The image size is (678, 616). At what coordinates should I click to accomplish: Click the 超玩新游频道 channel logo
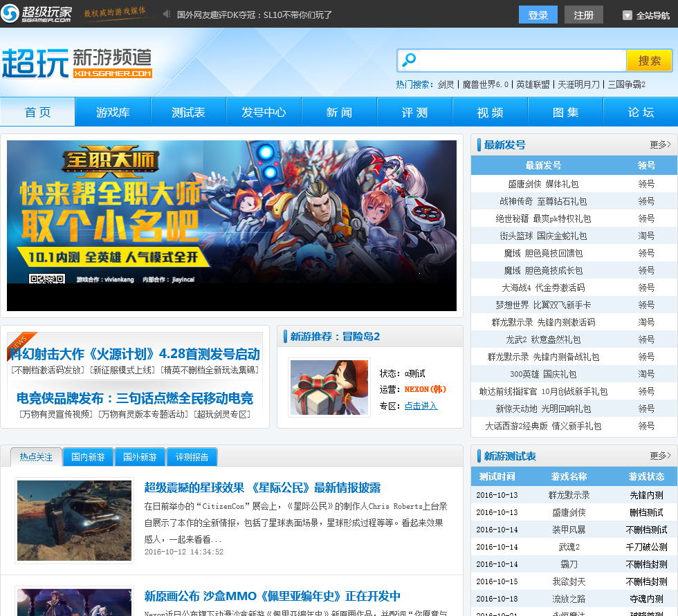tap(77, 63)
